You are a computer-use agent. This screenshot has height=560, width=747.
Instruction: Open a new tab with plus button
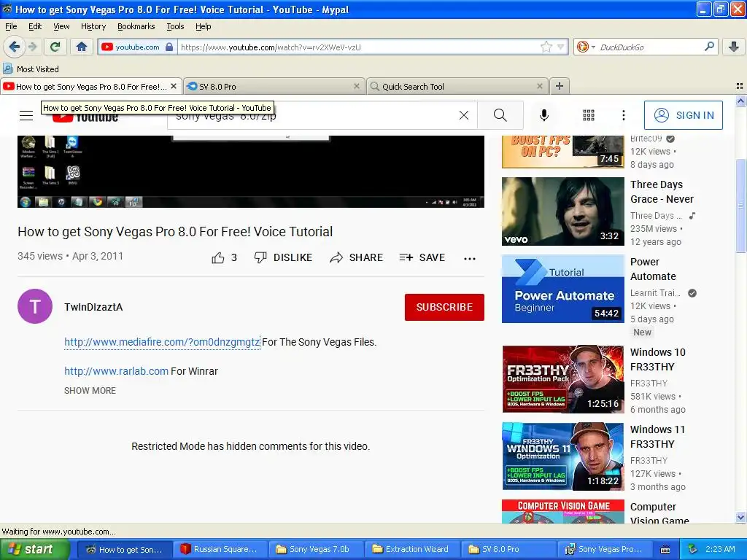point(560,86)
